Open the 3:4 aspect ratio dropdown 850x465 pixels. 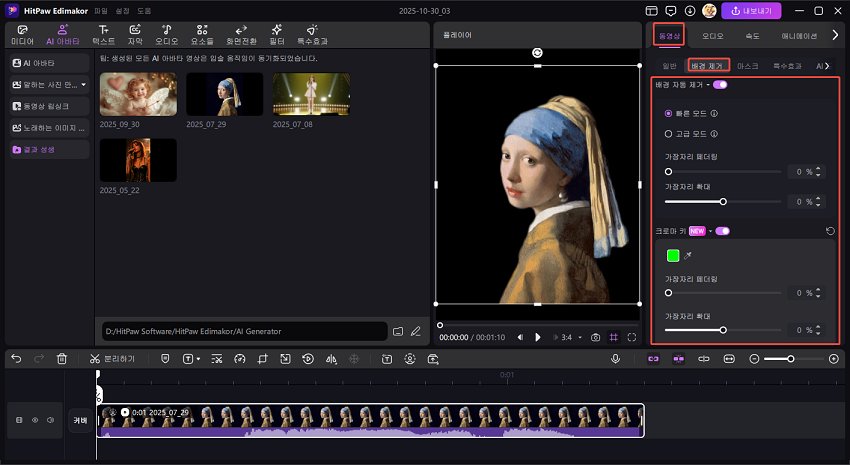(570, 338)
